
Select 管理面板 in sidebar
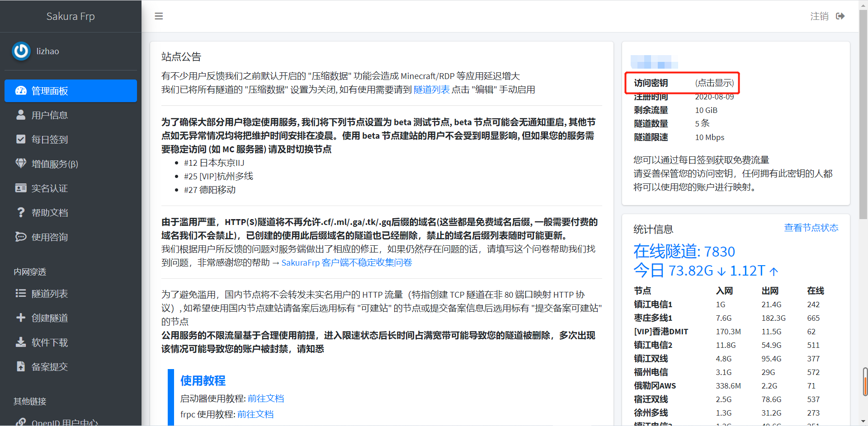tap(71, 91)
